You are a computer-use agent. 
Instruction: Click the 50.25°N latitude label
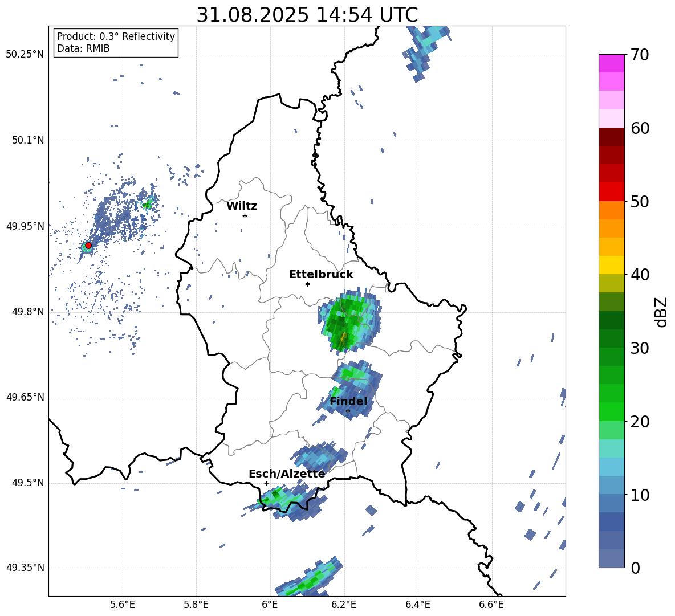click(25, 55)
